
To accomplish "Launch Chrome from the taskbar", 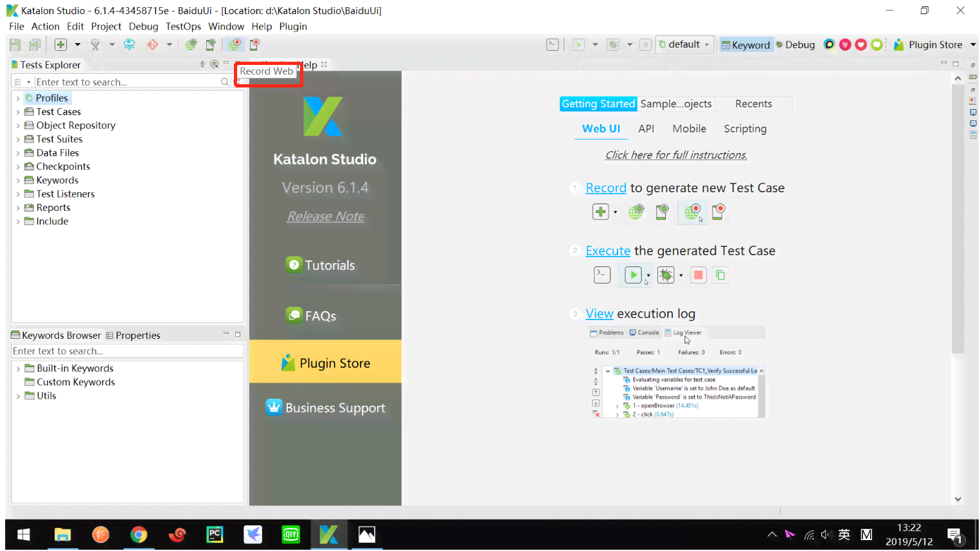I will [139, 534].
